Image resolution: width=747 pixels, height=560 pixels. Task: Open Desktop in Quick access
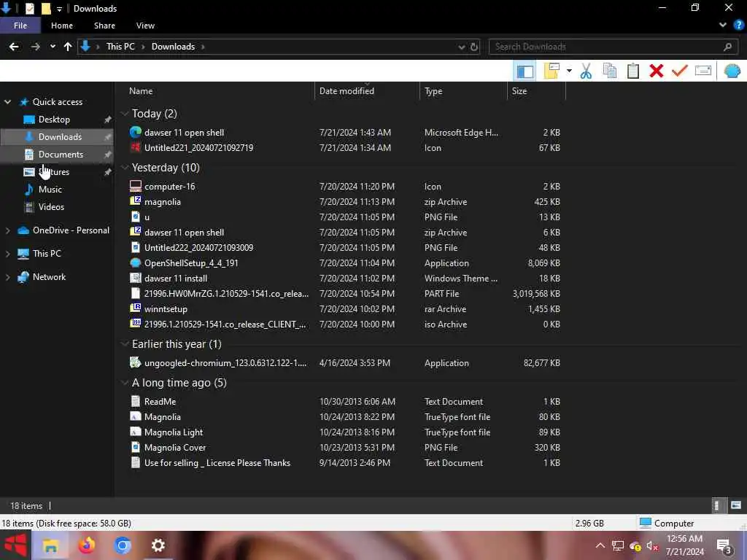coord(54,120)
